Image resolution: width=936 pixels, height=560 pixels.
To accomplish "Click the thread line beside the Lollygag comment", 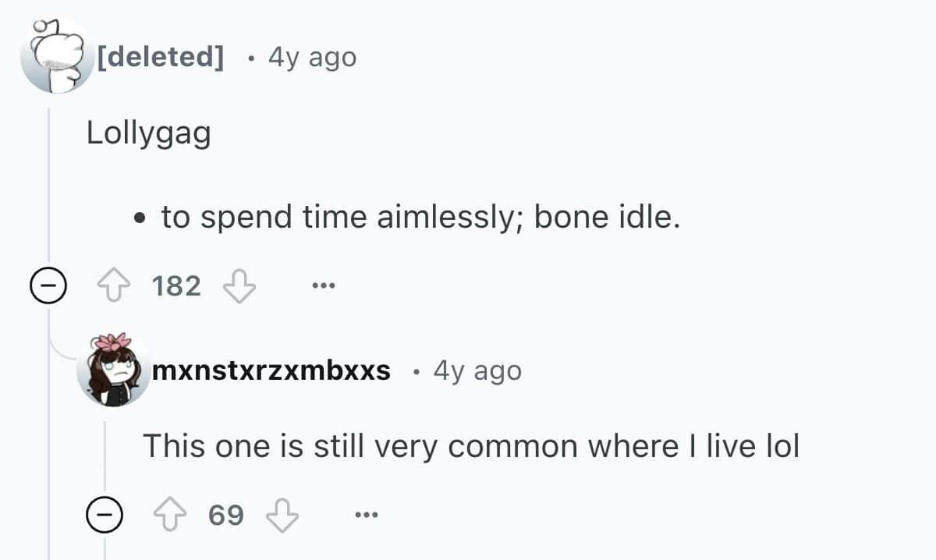I will coord(50,187).
